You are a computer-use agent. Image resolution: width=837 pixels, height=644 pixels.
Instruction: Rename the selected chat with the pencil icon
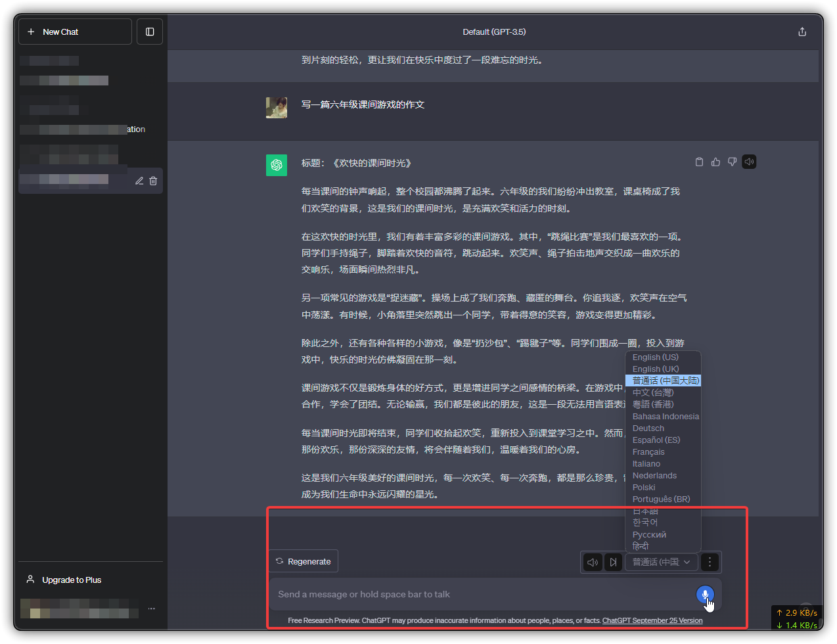point(139,181)
